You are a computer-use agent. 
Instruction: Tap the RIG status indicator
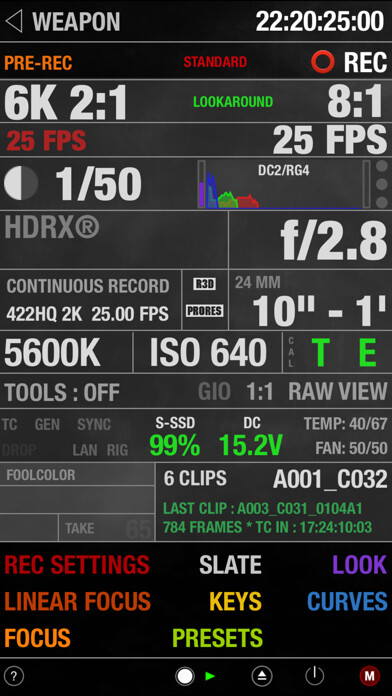coord(117,450)
